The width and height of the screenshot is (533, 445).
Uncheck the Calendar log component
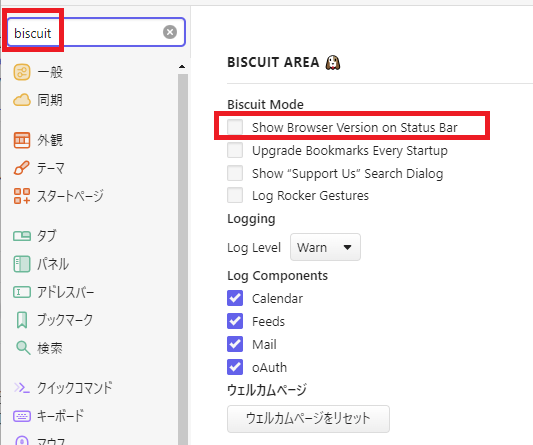[x=235, y=298]
